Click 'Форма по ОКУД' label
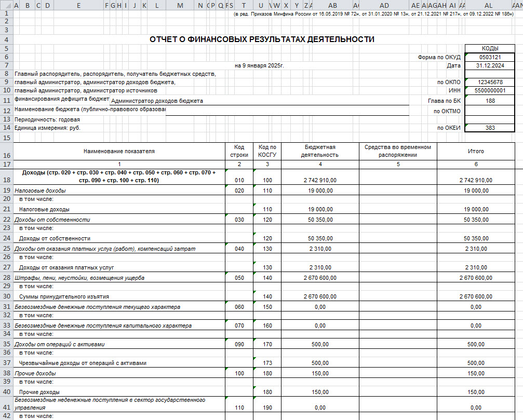The image size is (523, 420). click(439, 57)
